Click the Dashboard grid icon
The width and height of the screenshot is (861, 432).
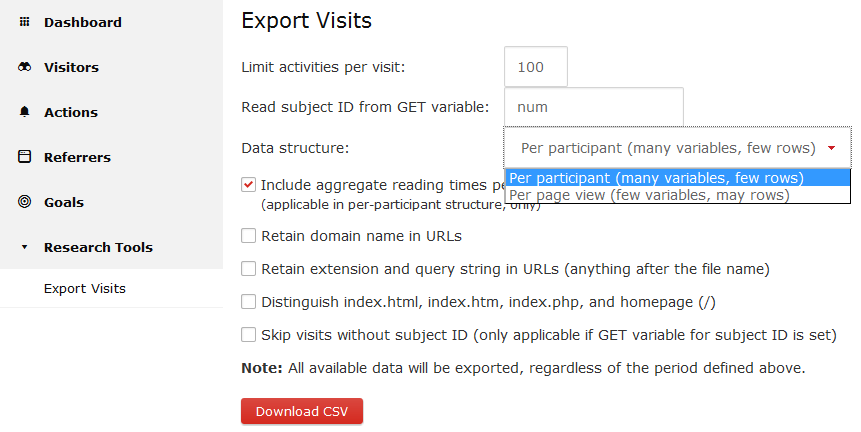coord(24,22)
